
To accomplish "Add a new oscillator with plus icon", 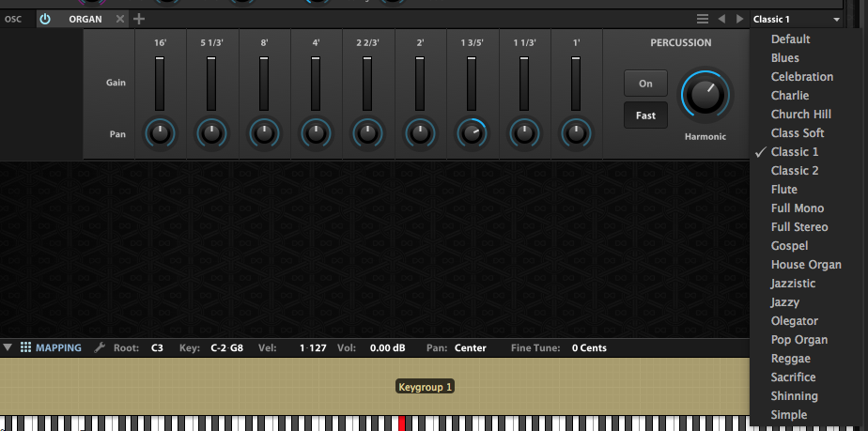I will tap(139, 19).
